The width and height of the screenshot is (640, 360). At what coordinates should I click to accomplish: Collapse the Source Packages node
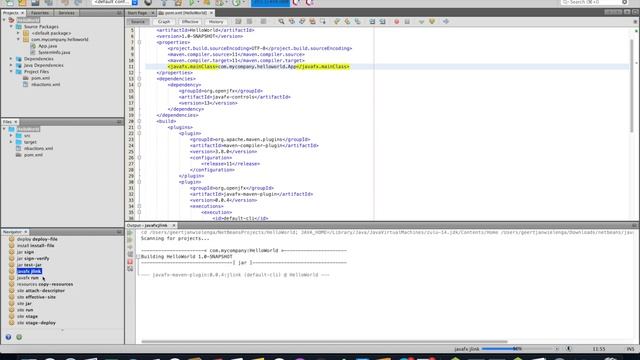pyautogui.click(x=11, y=27)
